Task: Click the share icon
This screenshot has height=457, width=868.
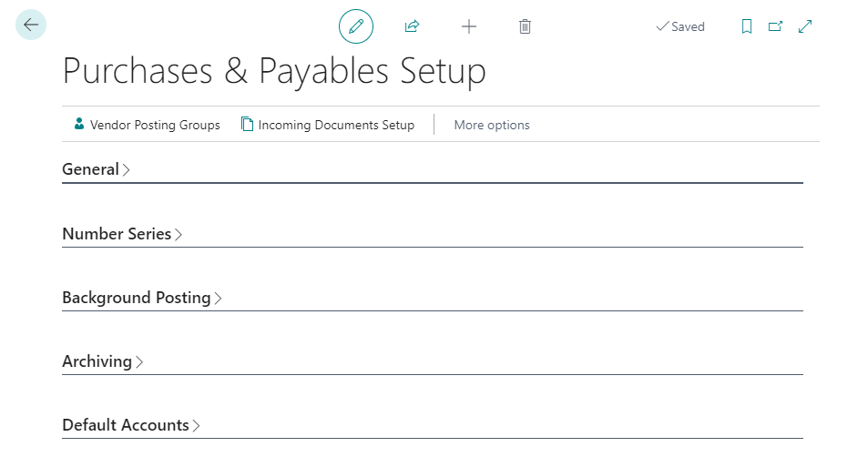Action: pos(412,26)
